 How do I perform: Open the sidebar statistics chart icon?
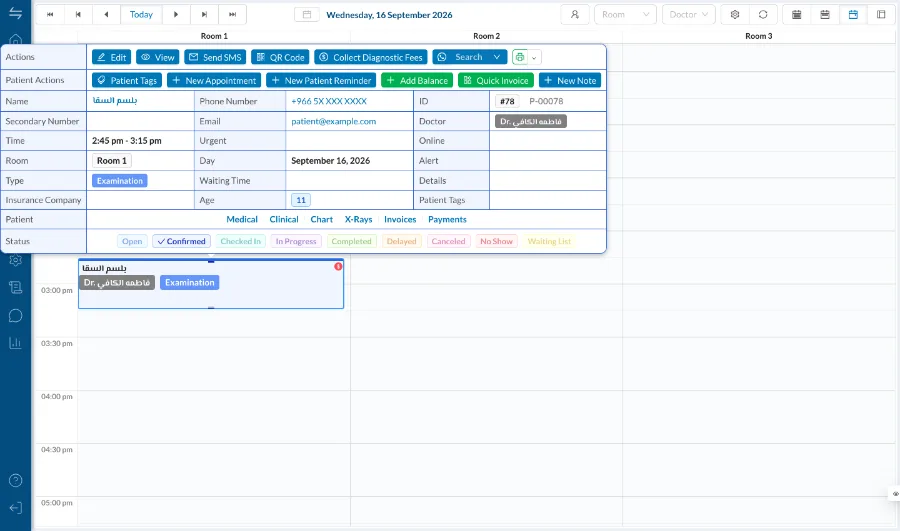(15, 343)
